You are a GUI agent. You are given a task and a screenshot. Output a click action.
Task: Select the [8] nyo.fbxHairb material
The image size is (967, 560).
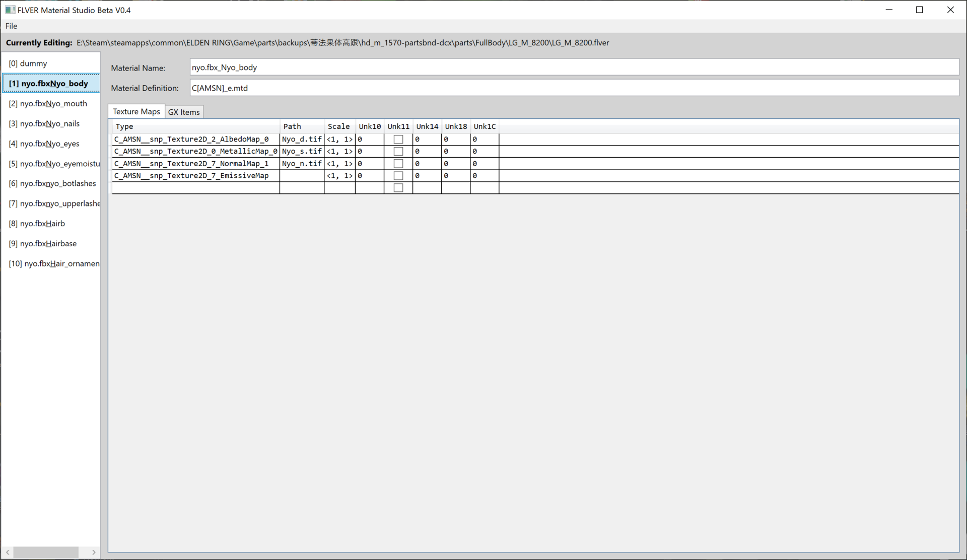point(51,224)
